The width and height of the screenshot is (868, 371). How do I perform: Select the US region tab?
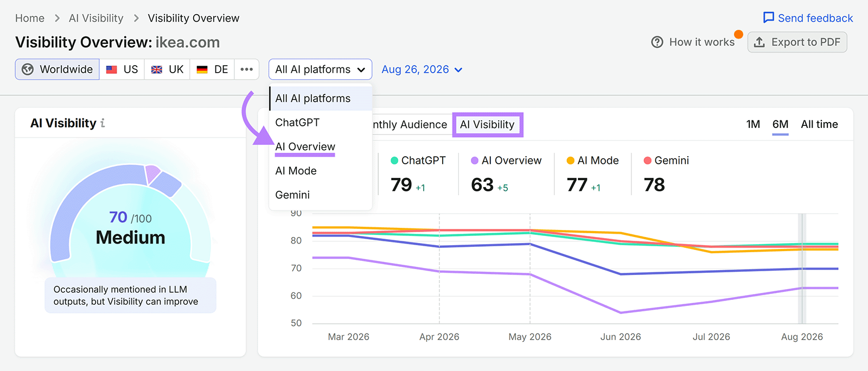pyautogui.click(x=122, y=69)
